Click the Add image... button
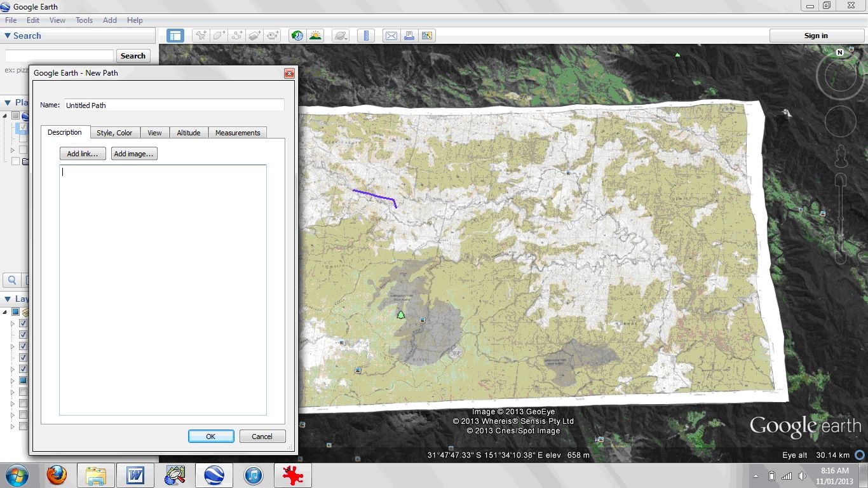Image resolution: width=868 pixels, height=488 pixels. click(133, 154)
